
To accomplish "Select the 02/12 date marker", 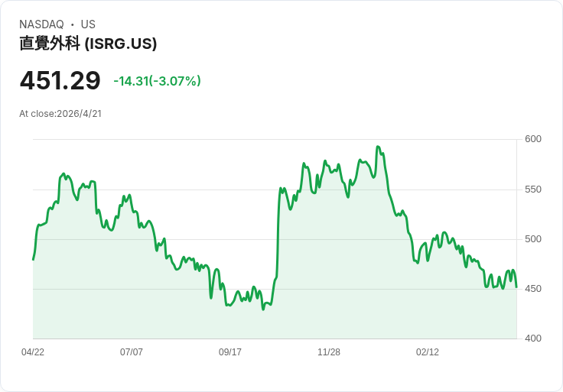I will 428,352.
